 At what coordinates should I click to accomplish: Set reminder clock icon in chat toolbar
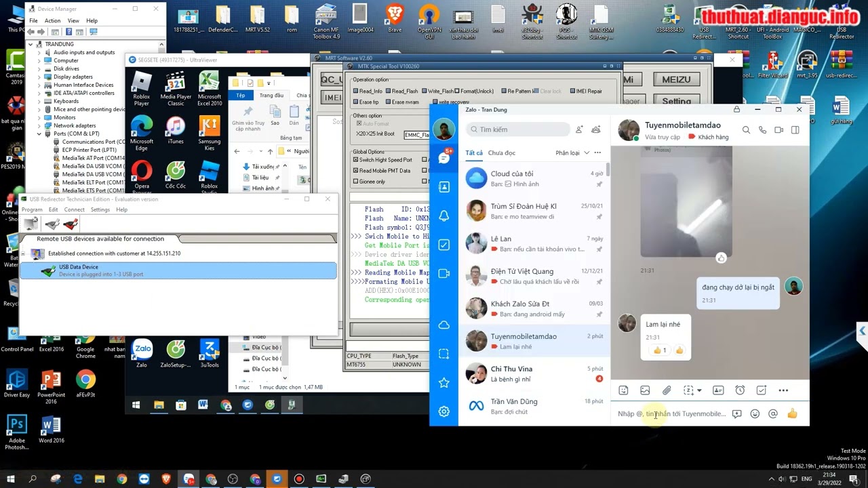[x=740, y=390]
